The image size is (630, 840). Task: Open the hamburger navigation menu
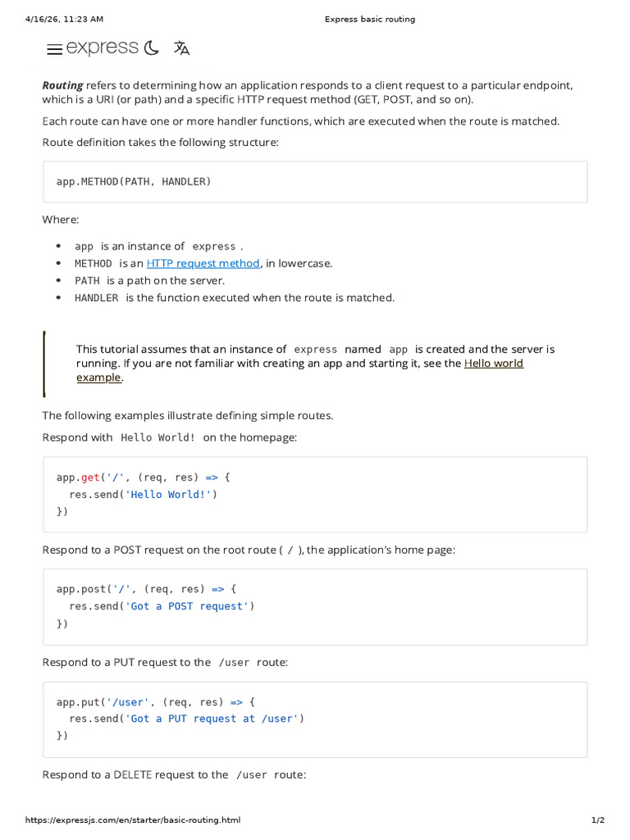point(54,49)
